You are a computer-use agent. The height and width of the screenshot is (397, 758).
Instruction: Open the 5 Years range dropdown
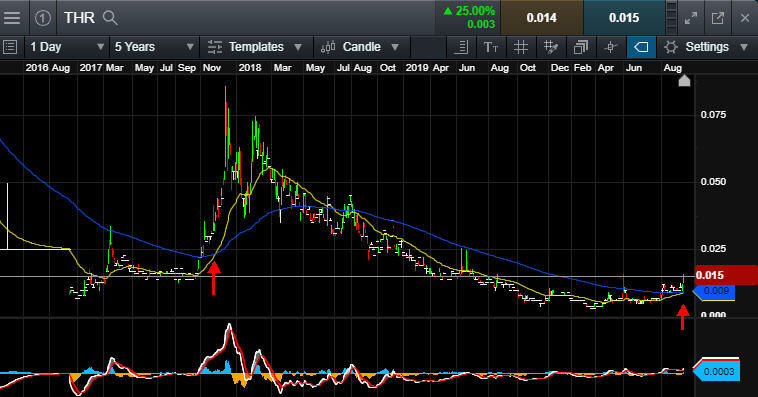click(x=154, y=47)
